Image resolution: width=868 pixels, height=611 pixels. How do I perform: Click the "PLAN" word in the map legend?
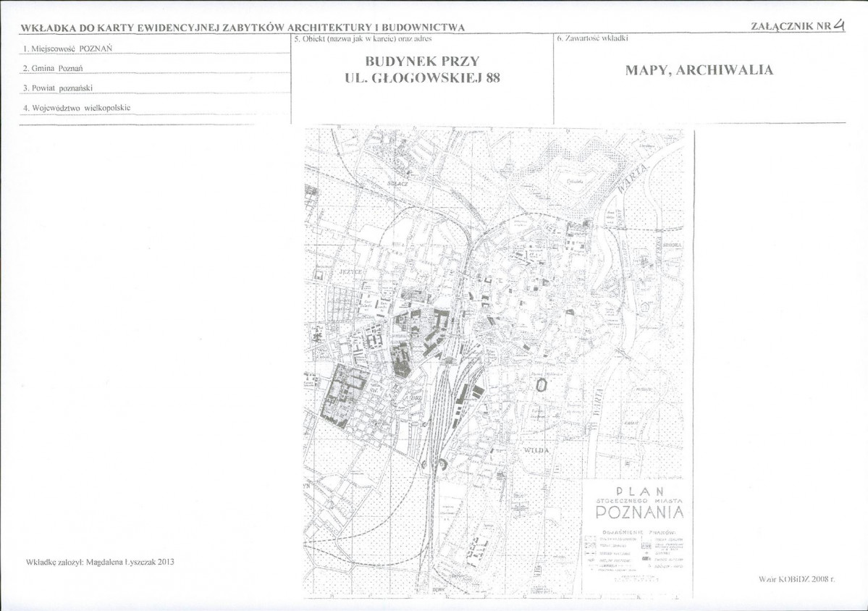point(640,491)
